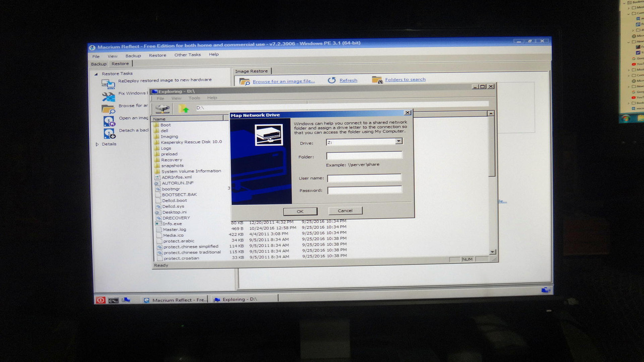The height and width of the screenshot is (362, 644).
Task: Click the Exploring window vertical scrollbar
Action: tap(492, 184)
